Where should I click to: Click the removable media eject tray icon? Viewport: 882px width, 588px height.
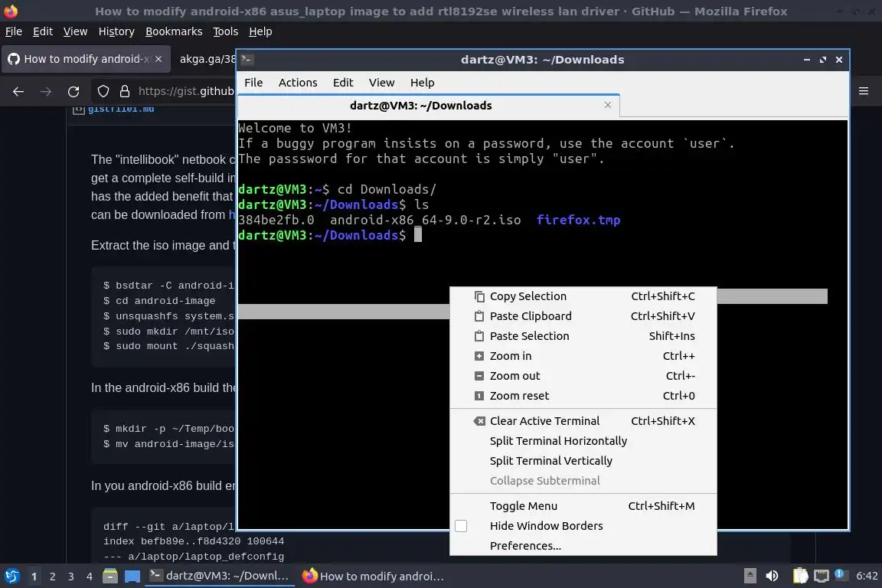[750, 577]
